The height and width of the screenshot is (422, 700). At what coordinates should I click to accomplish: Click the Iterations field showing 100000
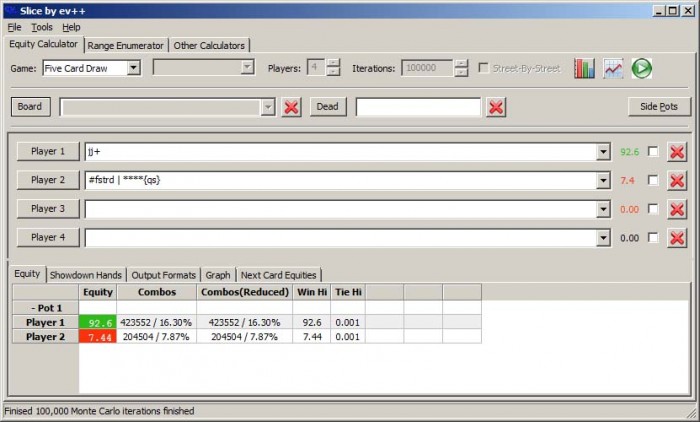(x=427, y=68)
